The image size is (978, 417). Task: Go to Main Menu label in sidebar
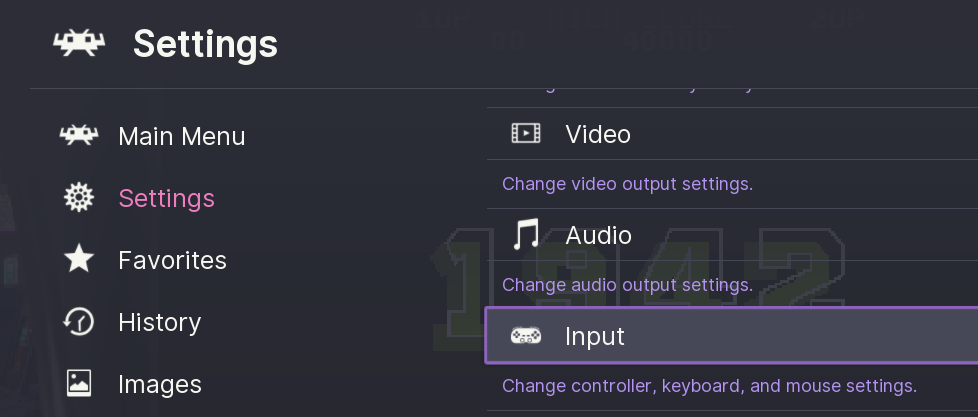[x=181, y=136]
